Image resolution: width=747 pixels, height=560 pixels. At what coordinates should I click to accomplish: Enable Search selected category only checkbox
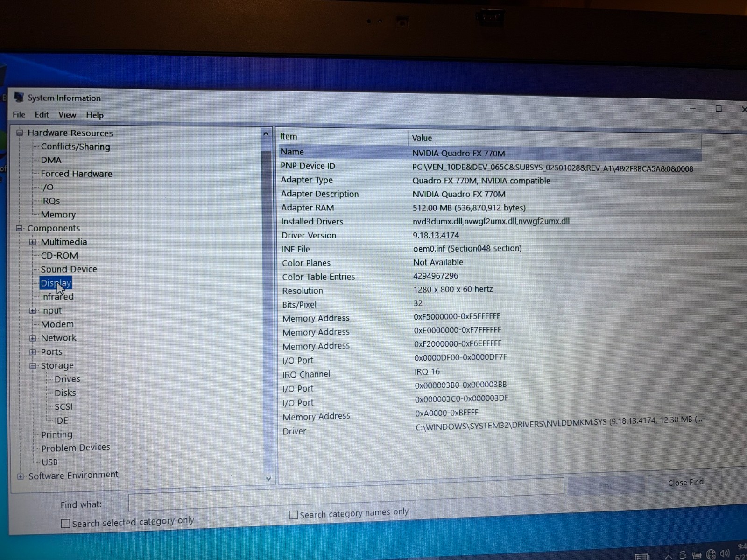(65, 524)
